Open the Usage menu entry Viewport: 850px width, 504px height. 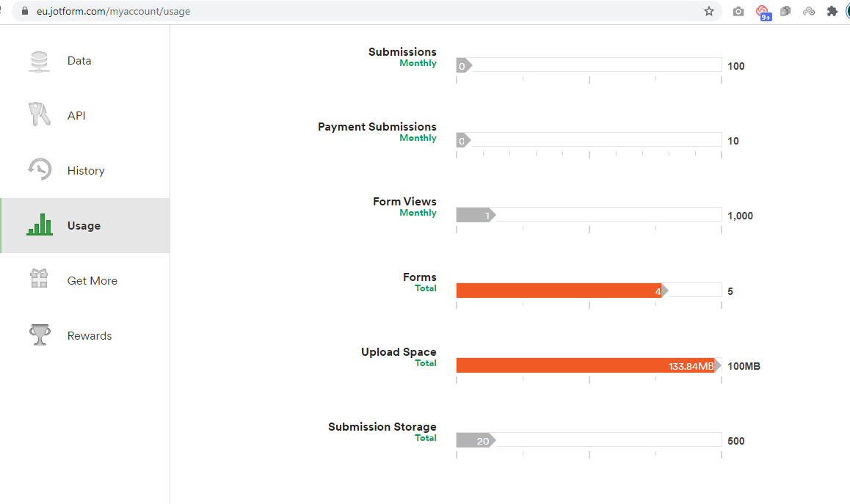[83, 225]
